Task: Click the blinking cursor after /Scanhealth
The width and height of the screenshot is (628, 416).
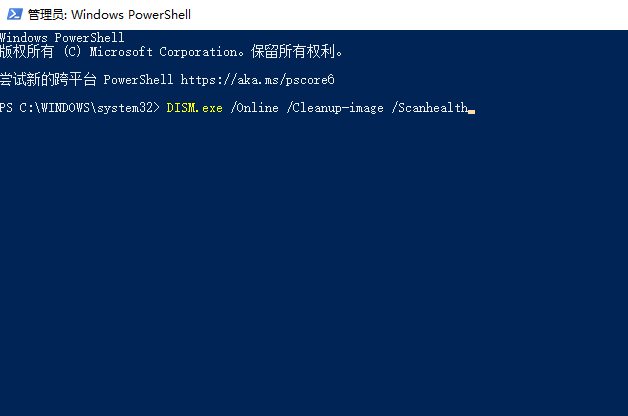Action: coord(471,109)
